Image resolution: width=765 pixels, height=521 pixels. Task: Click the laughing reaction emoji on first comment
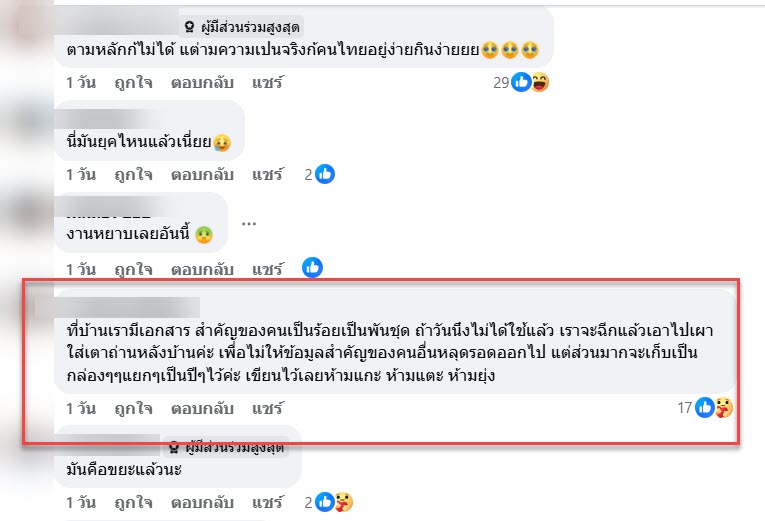click(x=540, y=82)
